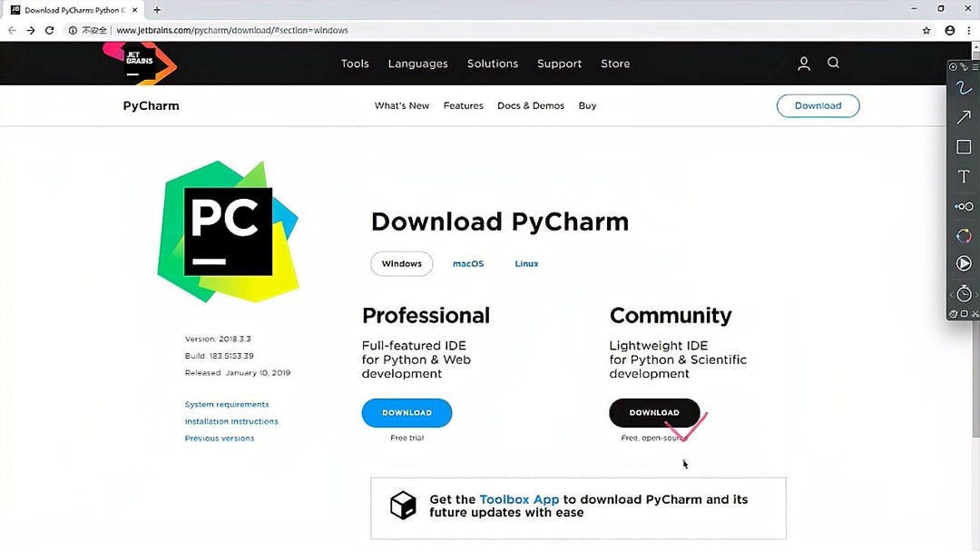
Task: Open the timer tool in the annotation toolbar
Action: [x=963, y=293]
